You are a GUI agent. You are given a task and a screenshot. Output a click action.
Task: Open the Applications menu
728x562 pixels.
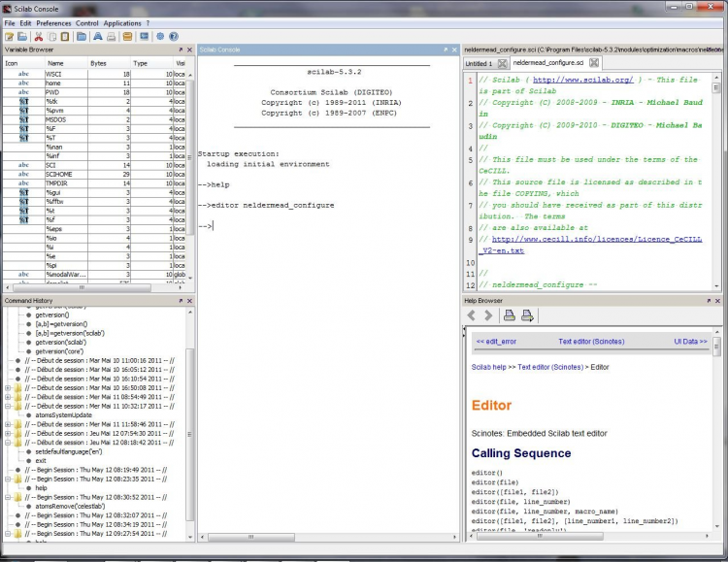[x=122, y=22]
